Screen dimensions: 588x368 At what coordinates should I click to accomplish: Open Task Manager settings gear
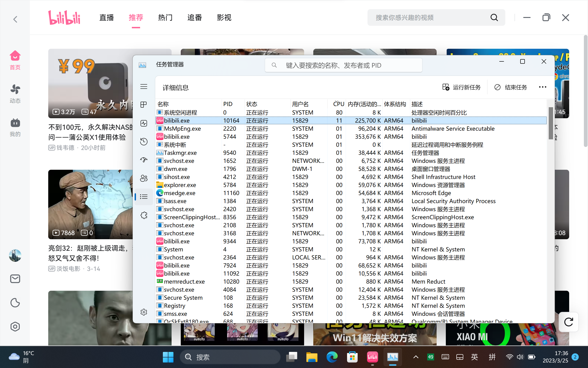[x=144, y=312]
